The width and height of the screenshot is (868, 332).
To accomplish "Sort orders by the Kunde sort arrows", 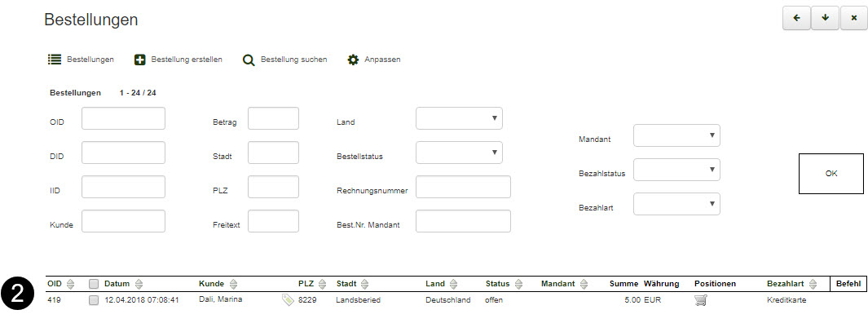I will point(233,284).
